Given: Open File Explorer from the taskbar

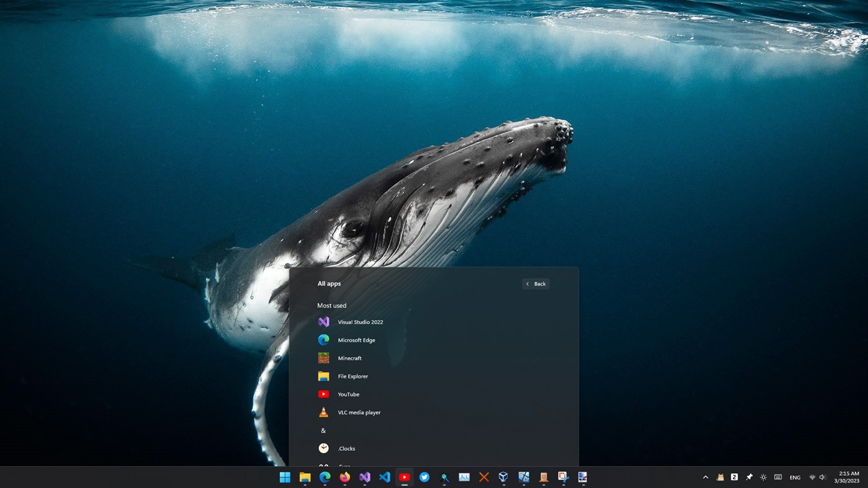Looking at the screenshot, I should point(305,477).
